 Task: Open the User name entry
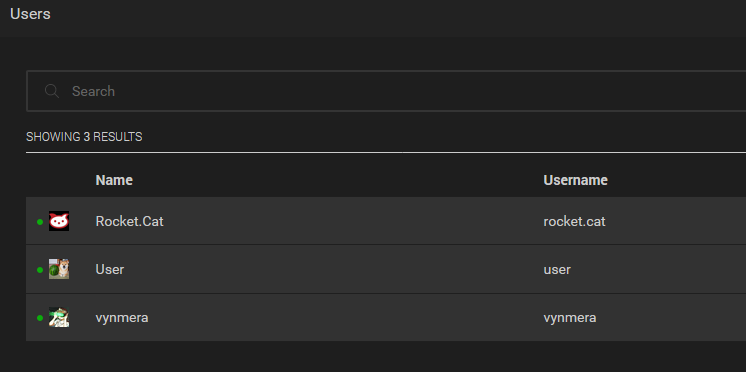[110, 270]
